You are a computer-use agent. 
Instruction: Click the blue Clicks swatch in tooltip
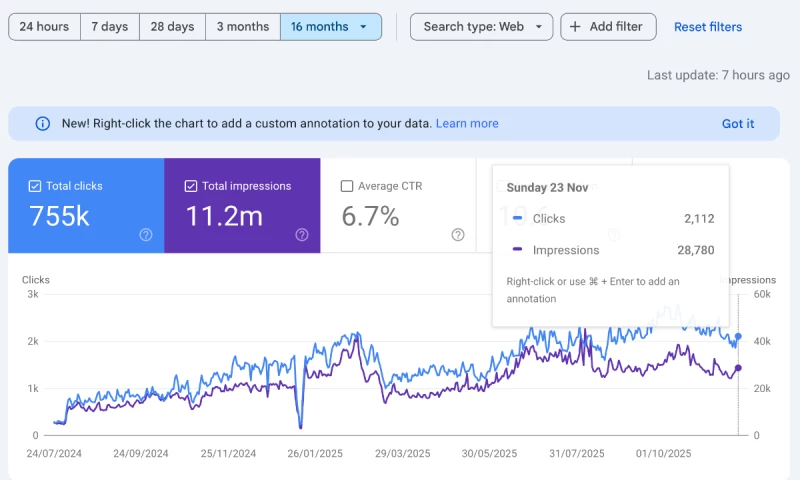coord(518,218)
